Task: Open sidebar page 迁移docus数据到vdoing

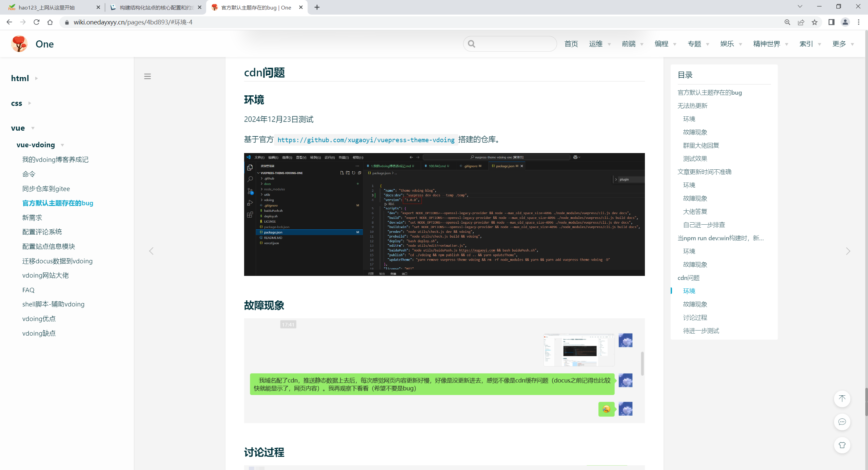Action: click(57, 261)
